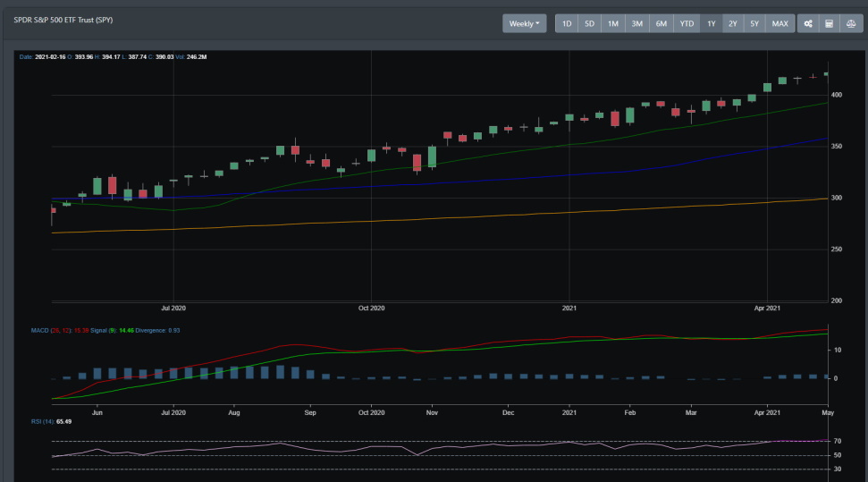868x482 pixels.
Task: Select the 3M time range
Action: pyautogui.click(x=637, y=24)
